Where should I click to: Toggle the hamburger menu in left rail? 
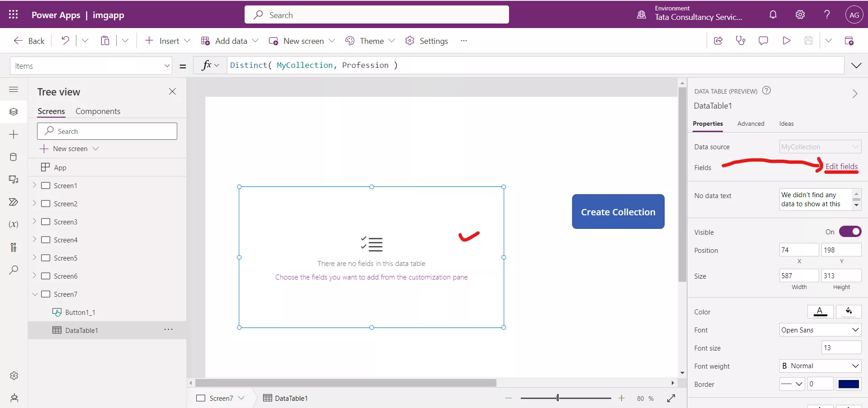click(x=14, y=89)
